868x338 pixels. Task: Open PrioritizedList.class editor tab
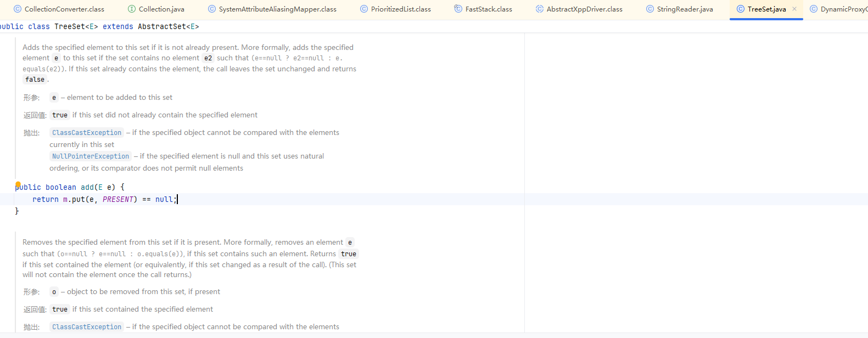click(395, 9)
